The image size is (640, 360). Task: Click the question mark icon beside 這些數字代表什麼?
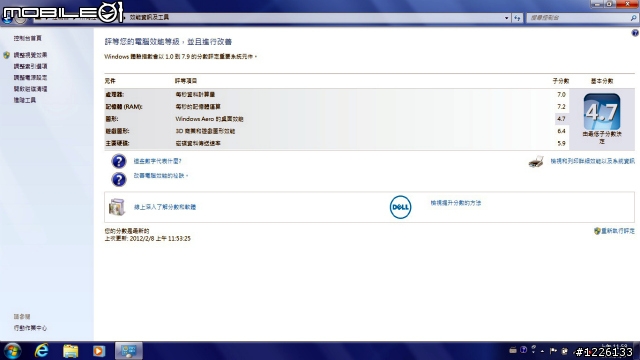[x=119, y=161]
